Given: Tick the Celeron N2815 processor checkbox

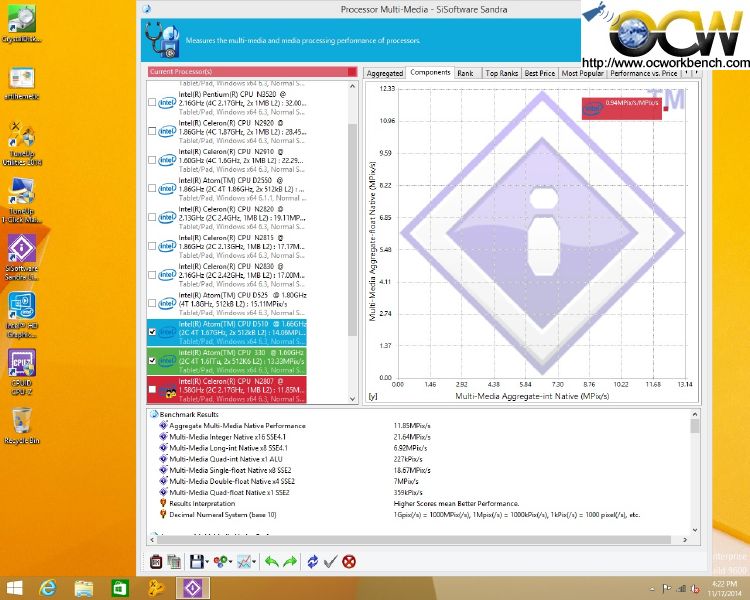Looking at the screenshot, I should (152, 245).
